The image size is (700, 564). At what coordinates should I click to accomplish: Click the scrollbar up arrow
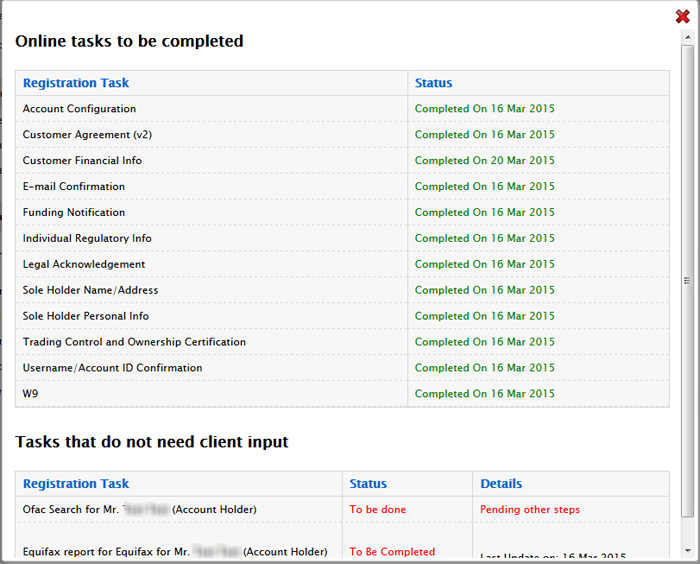686,37
